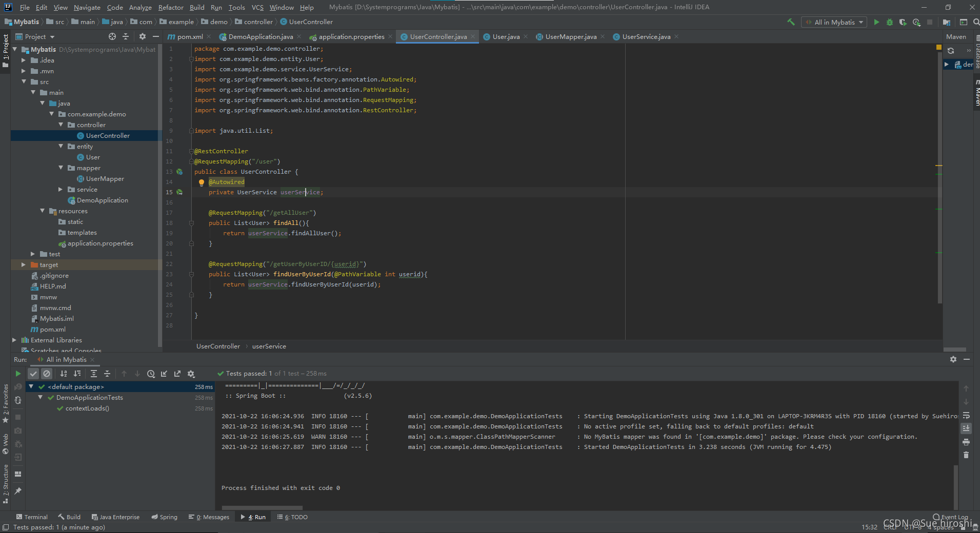
Task: Open the Project panel settings gear
Action: click(x=143, y=36)
